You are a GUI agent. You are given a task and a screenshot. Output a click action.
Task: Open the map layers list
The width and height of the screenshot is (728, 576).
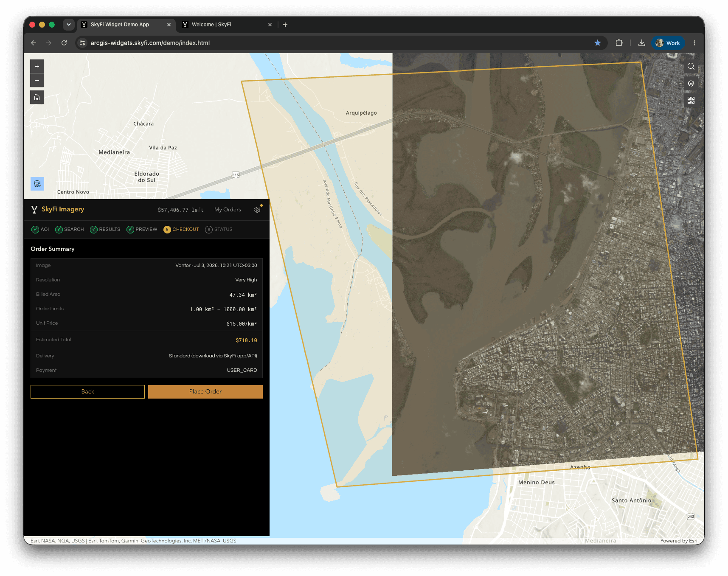[x=691, y=84]
